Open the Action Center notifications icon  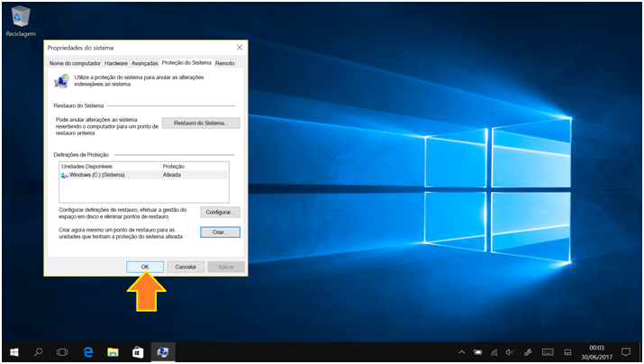(626, 351)
